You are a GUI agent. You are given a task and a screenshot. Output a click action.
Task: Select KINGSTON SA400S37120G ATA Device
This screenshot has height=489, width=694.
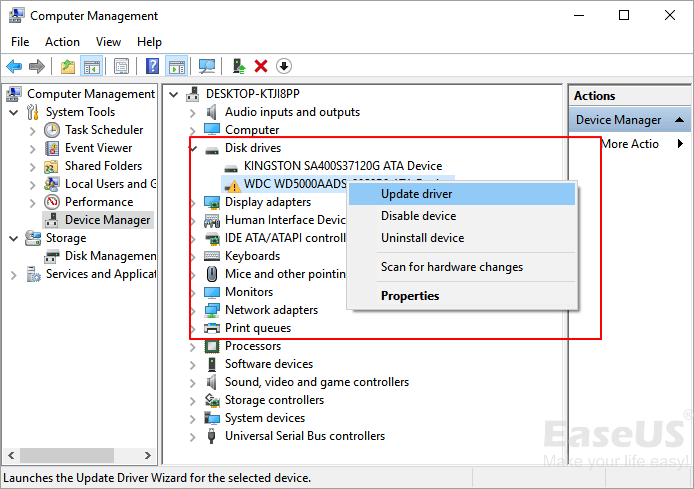pyautogui.click(x=342, y=166)
